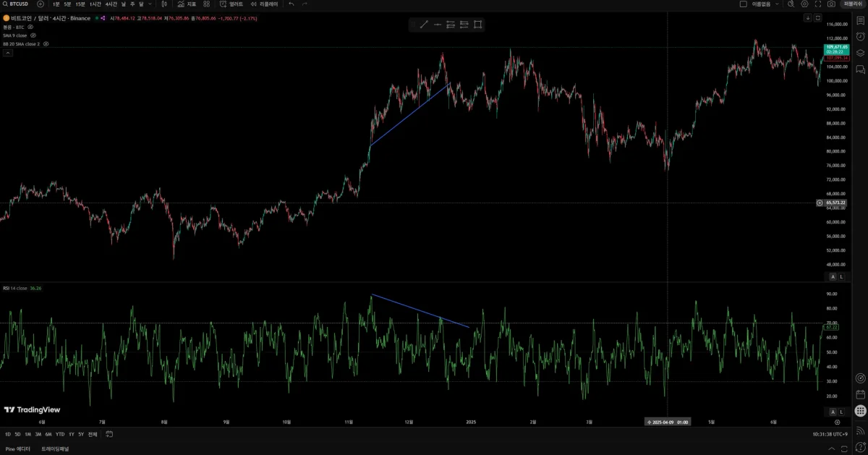Open the alerts clock panel icon
Screen dimensions: 868x455
(x=860, y=37)
